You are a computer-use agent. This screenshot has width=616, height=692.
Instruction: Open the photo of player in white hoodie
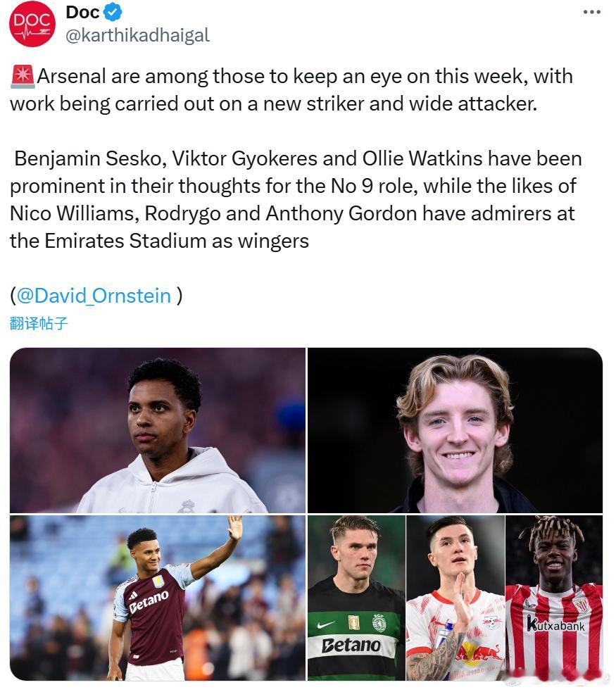tap(158, 430)
